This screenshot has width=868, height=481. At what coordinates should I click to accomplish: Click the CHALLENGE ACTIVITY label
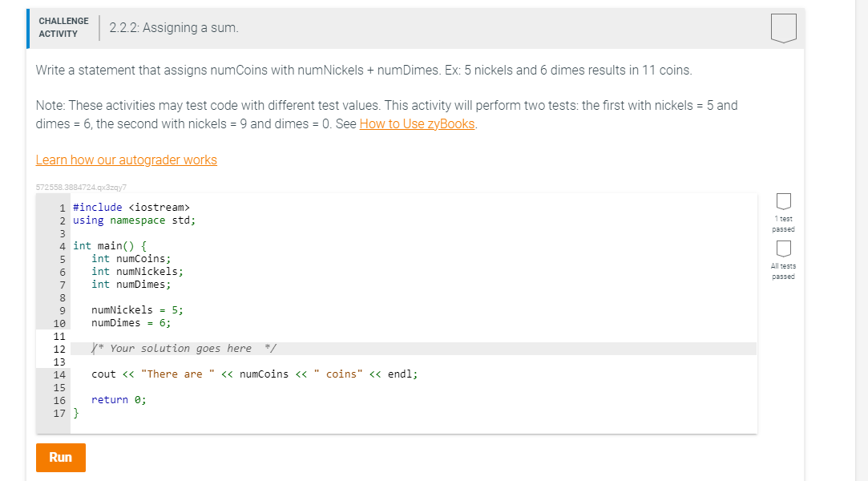click(x=64, y=26)
